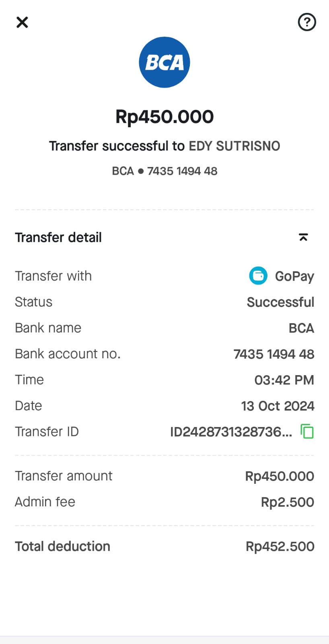Tap the Successful status value
Image resolution: width=329 pixels, height=644 pixels.
[x=280, y=302]
